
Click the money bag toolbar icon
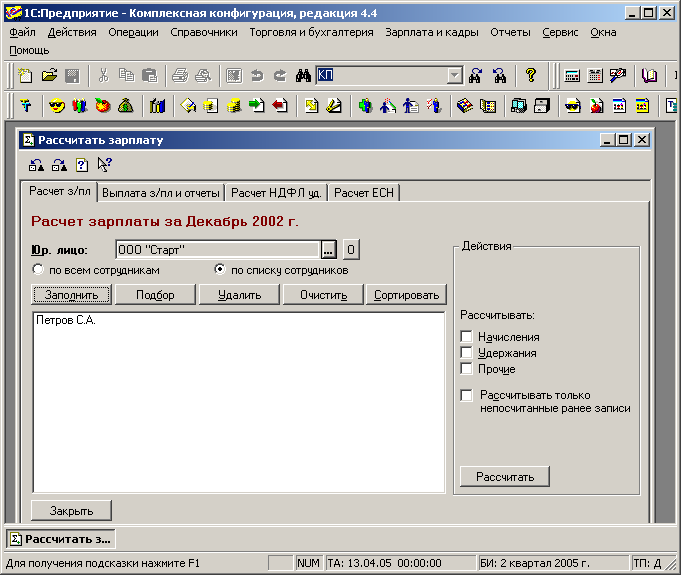click(126, 106)
